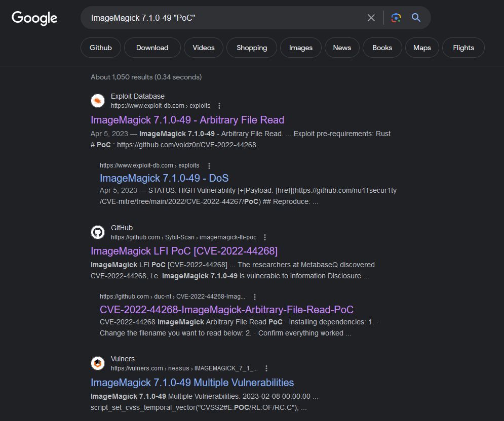Clear the search box with the X icon
Screen dimensions: 504x421
pyautogui.click(x=371, y=18)
